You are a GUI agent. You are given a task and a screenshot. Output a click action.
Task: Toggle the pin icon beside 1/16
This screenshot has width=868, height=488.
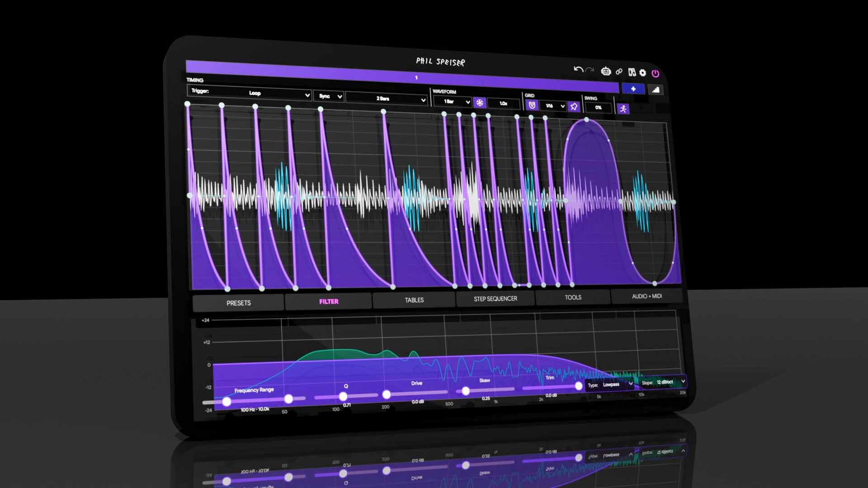pos(574,107)
